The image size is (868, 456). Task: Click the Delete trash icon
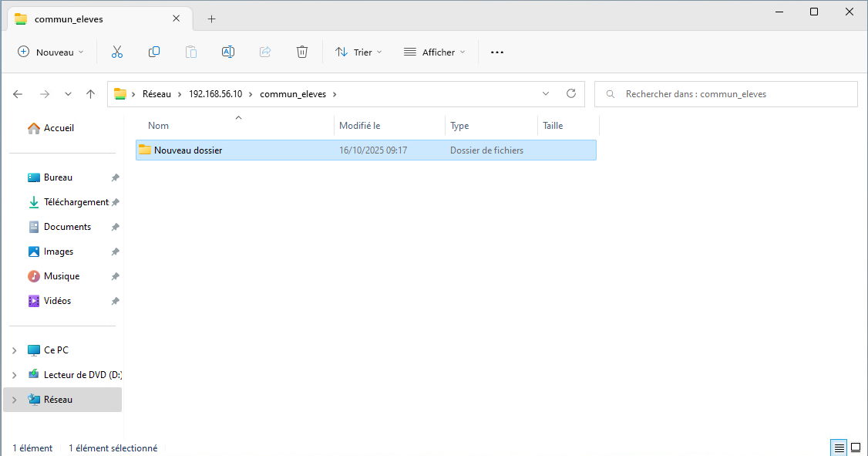click(302, 52)
